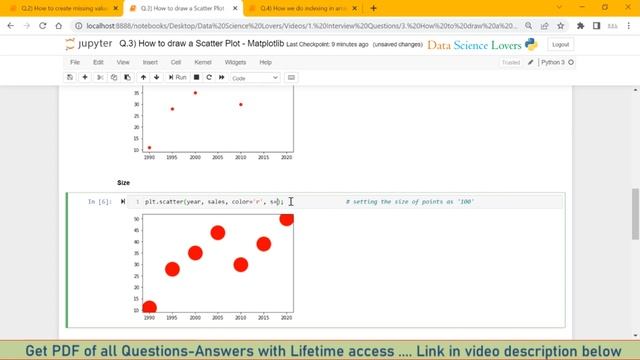Open the Code cell type dropdown

point(255,78)
